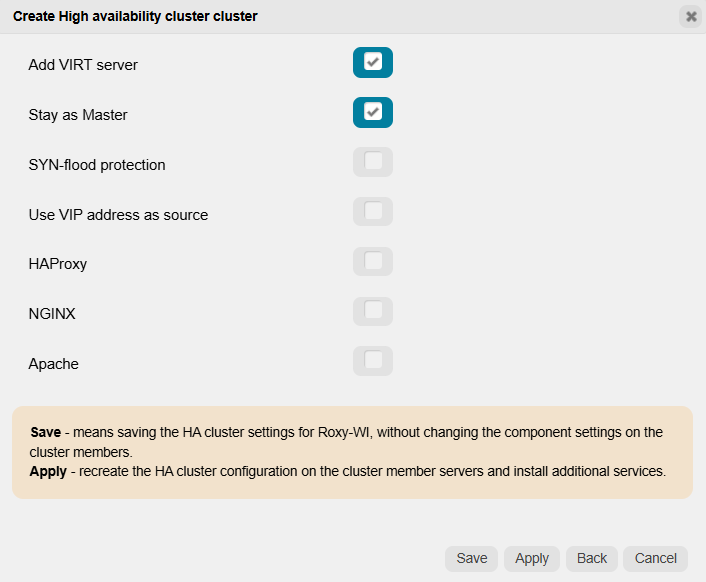Enable the NGINX checkbox

[373, 312]
